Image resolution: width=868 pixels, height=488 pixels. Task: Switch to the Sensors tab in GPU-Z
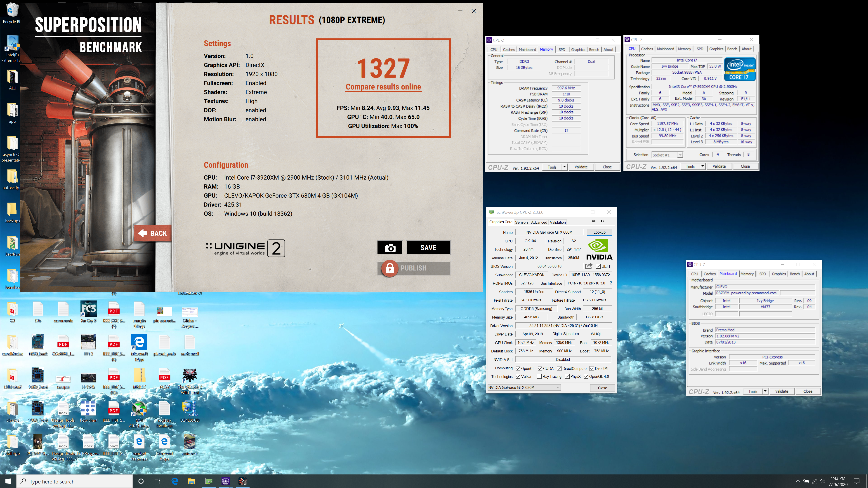[x=522, y=222]
